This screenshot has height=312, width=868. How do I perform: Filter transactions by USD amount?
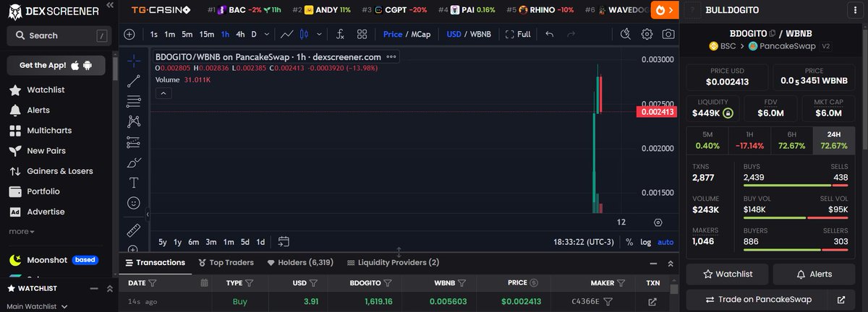point(315,283)
